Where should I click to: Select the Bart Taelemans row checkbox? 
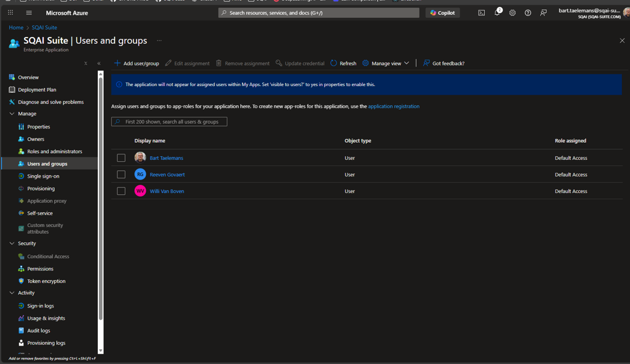(x=121, y=158)
